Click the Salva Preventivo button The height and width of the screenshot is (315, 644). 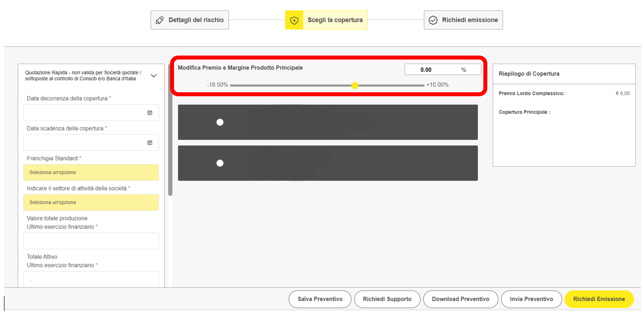click(320, 299)
